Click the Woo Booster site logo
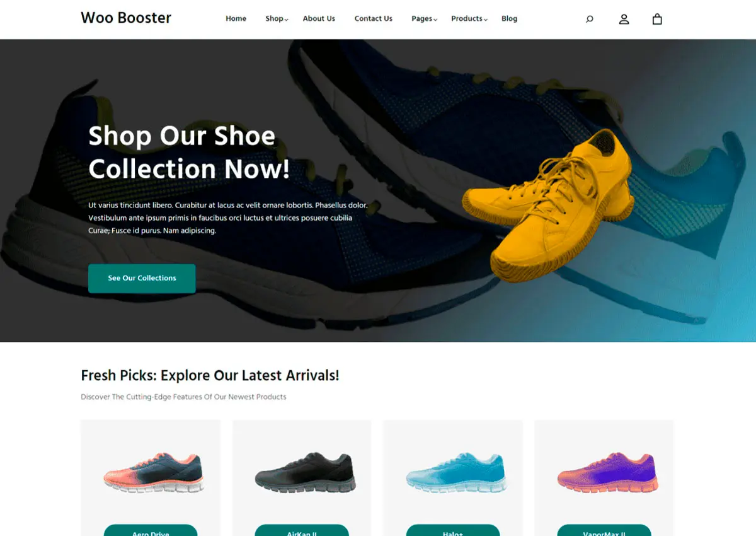Image resolution: width=756 pixels, height=536 pixels. [126, 18]
